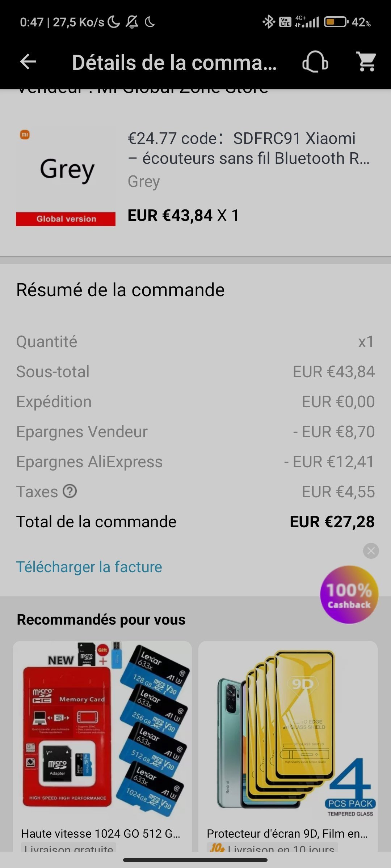
Task: Open the shopping cart
Action: tap(366, 62)
